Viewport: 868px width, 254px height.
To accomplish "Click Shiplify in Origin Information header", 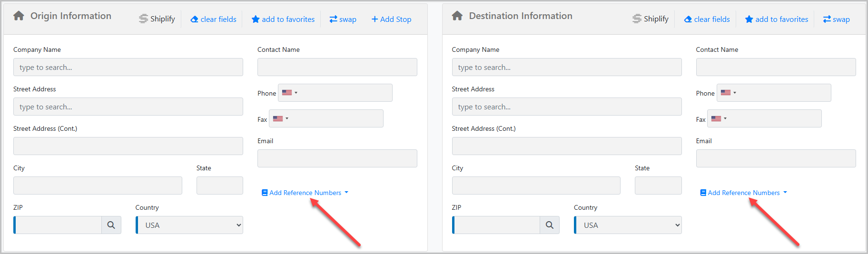I will [157, 19].
